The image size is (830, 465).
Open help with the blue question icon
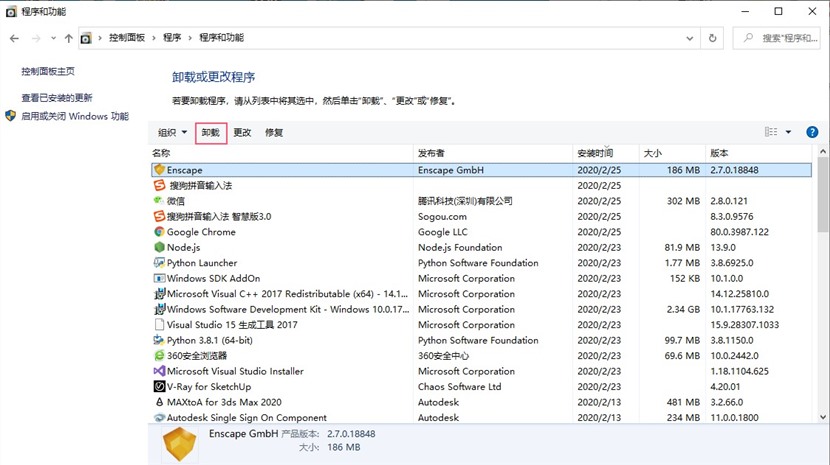812,132
